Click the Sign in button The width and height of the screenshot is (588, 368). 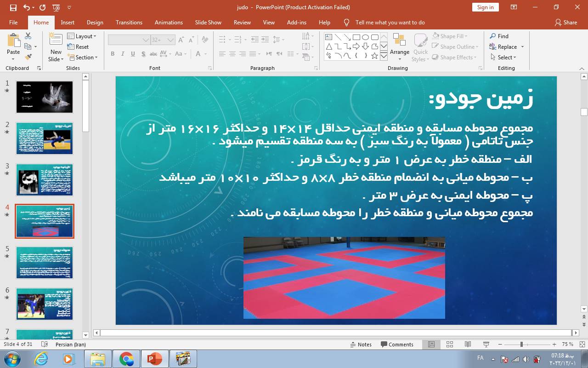pyautogui.click(x=485, y=7)
